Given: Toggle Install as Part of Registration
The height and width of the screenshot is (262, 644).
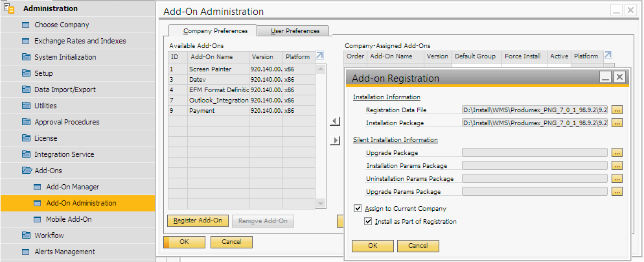Looking at the screenshot, I should click(369, 222).
